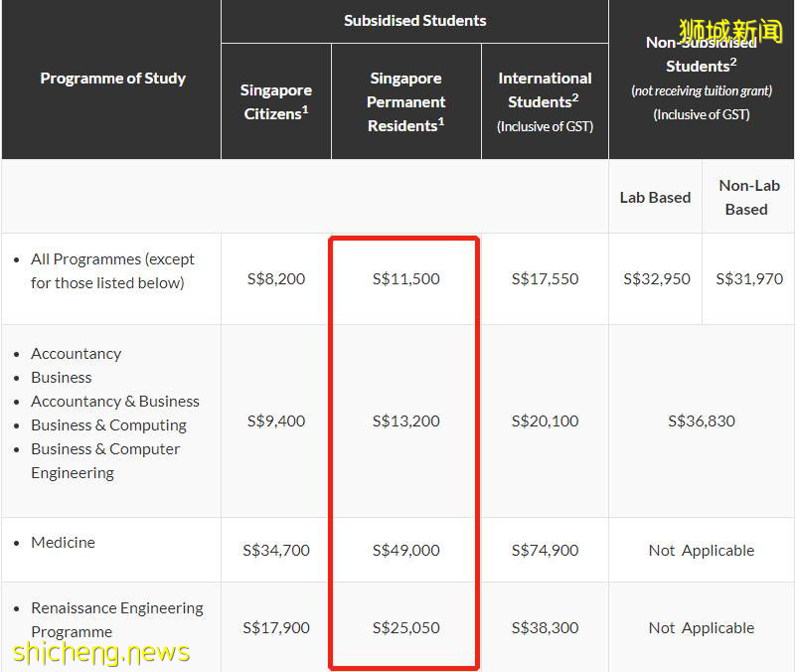Click the S$17,550 international student fee

tap(545, 278)
